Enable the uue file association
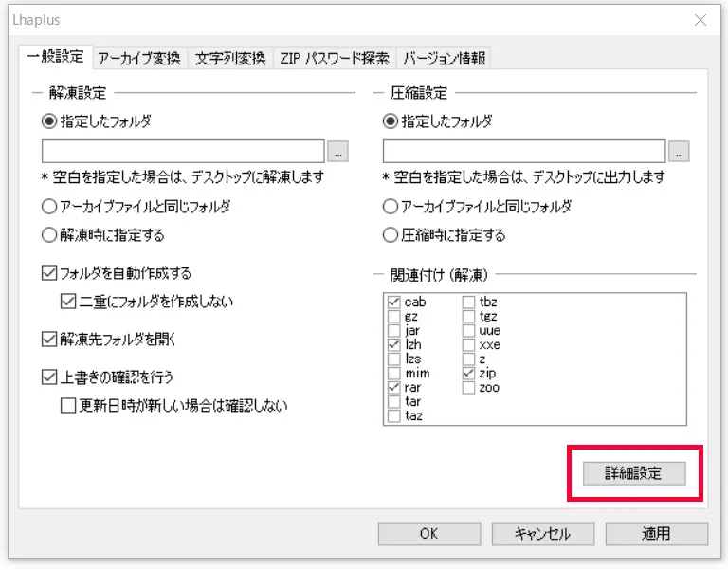 [x=468, y=331]
